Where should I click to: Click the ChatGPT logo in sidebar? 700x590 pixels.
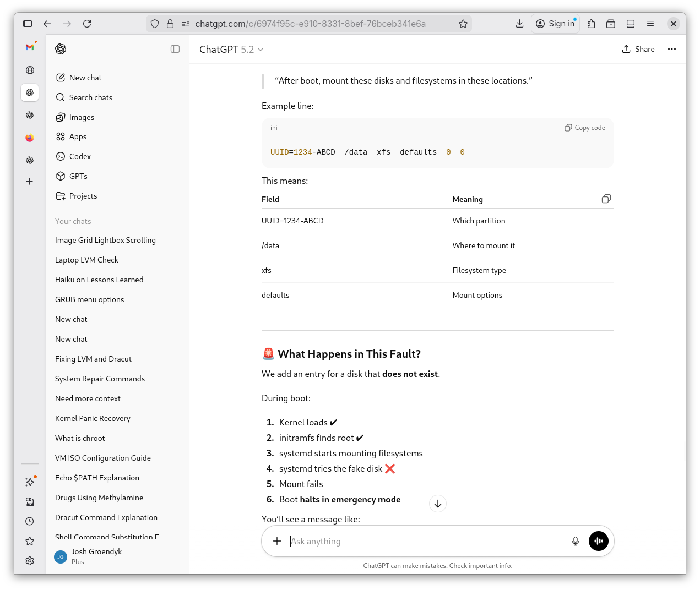[61, 49]
